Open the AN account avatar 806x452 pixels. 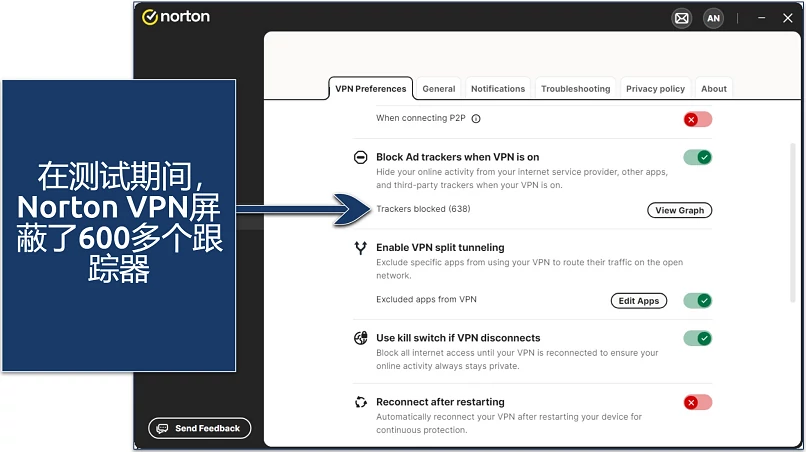(713, 19)
